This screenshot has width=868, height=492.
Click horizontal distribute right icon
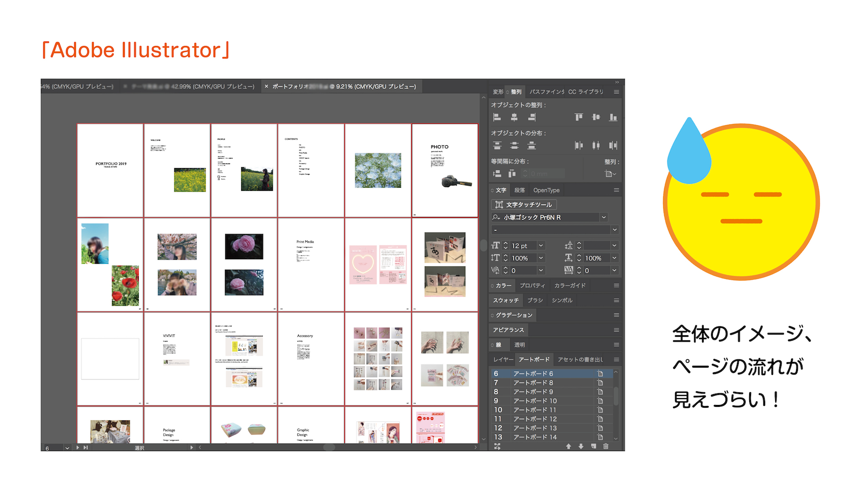613,146
